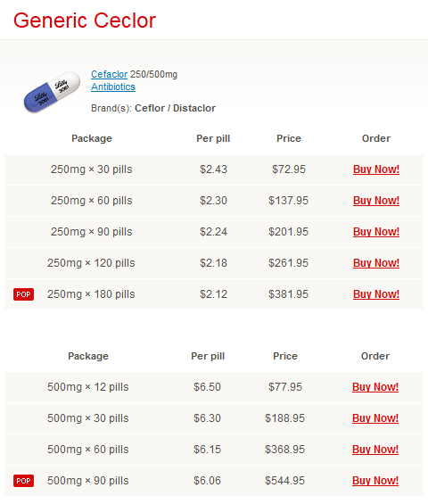Buy Now for 250mg × 180 pills
The height and width of the screenshot is (504, 428).
[376, 294]
